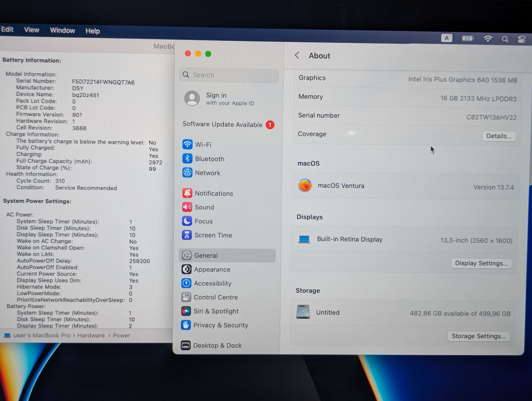Click AutoPowerOff Delay value 259200
This screenshot has width=532, height=401.
coord(140,261)
